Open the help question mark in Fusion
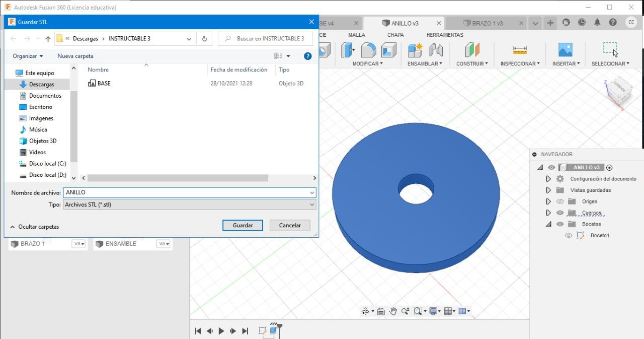Viewport: 644px width, 339px height. 613,23
